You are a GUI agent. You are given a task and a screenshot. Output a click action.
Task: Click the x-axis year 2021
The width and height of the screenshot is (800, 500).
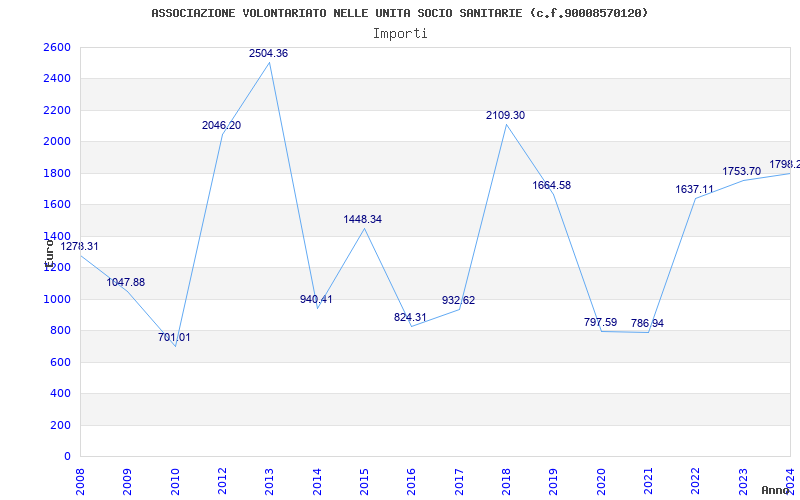click(648, 482)
